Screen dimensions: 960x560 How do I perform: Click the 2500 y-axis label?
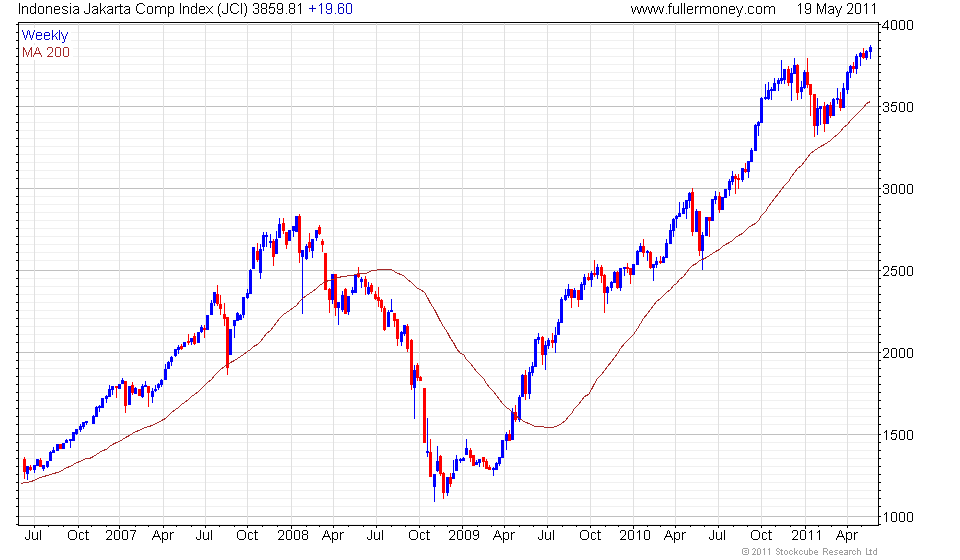coord(898,271)
